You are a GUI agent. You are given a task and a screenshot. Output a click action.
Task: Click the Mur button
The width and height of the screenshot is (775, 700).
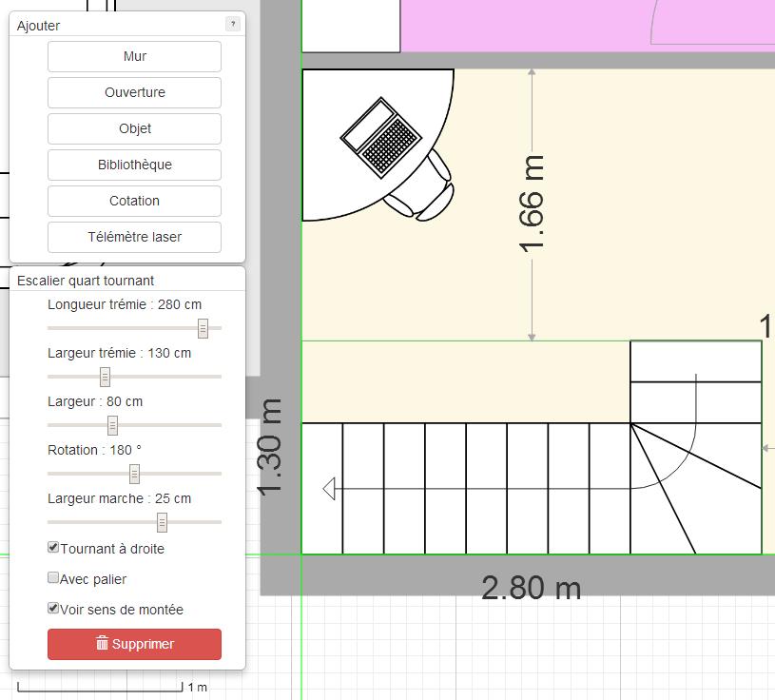(133, 56)
